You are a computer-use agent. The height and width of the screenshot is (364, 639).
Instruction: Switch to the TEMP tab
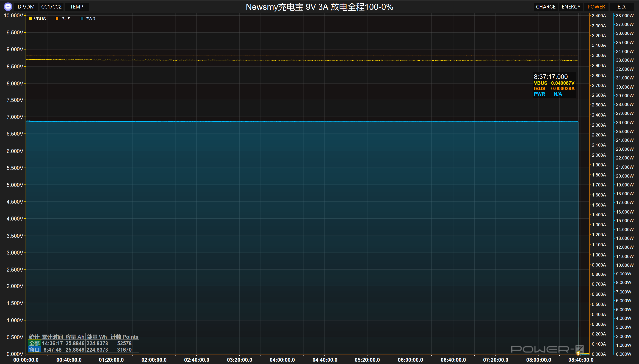(x=77, y=7)
